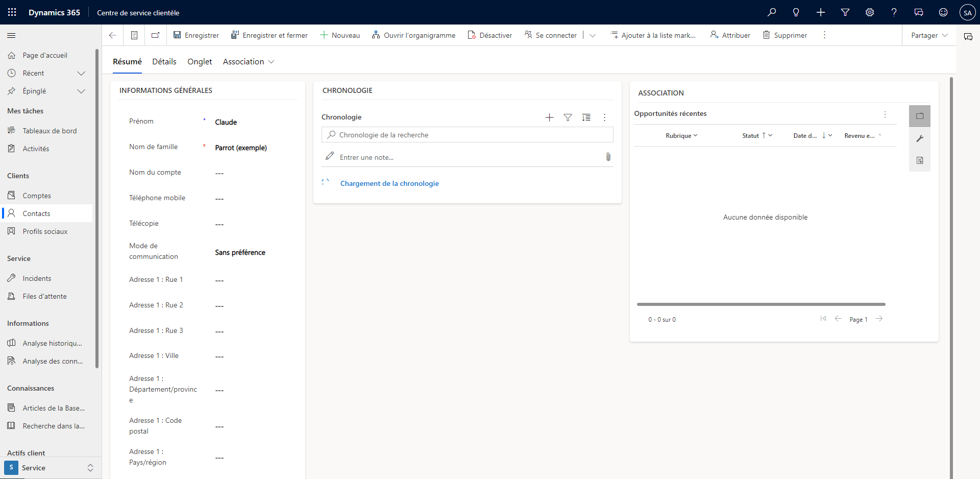
Task: Open the Association panel folder view
Action: coord(920,116)
